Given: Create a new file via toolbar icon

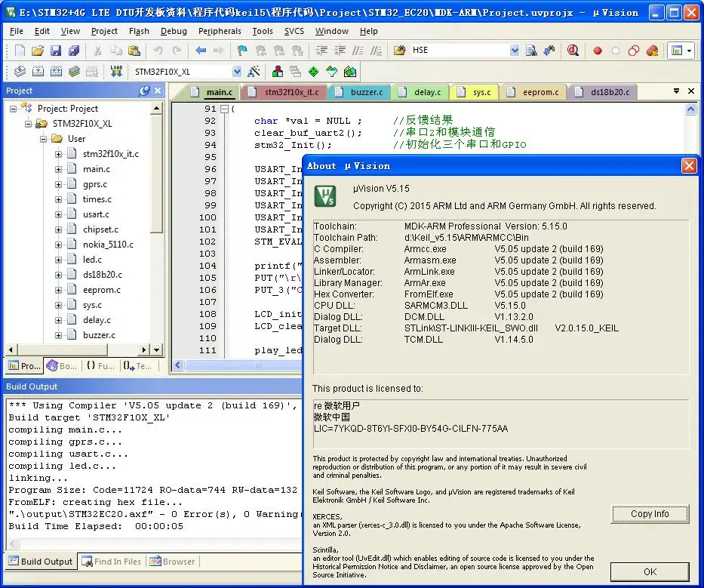Looking at the screenshot, I should point(20,51).
